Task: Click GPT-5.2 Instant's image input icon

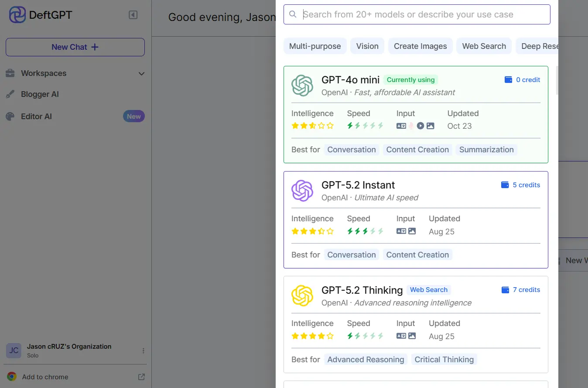Action: pos(412,231)
